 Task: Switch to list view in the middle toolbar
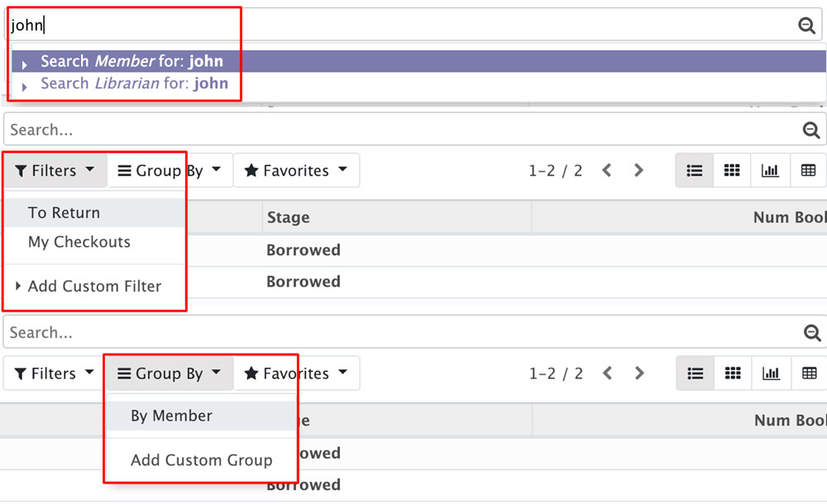pos(695,170)
